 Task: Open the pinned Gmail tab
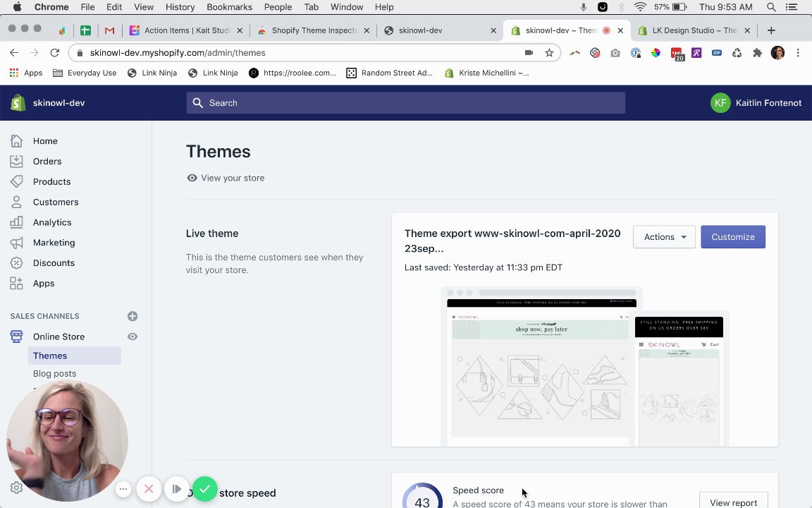pos(109,30)
